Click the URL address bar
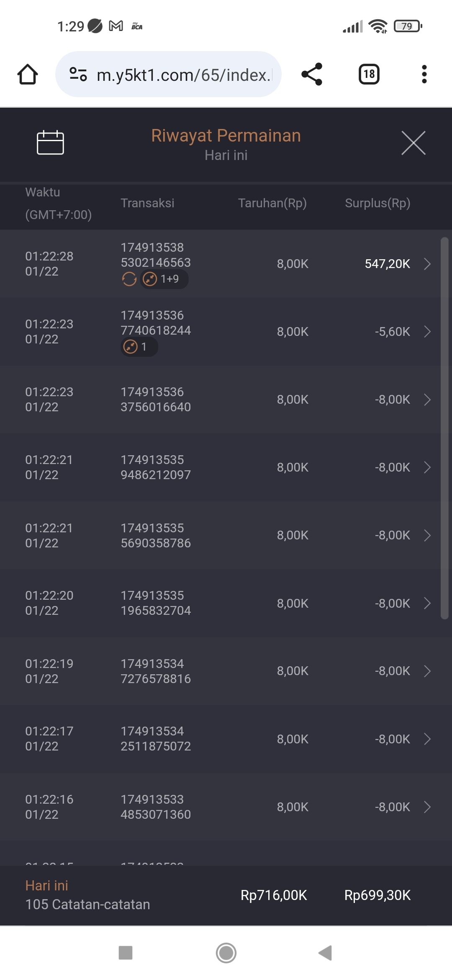 [x=184, y=75]
